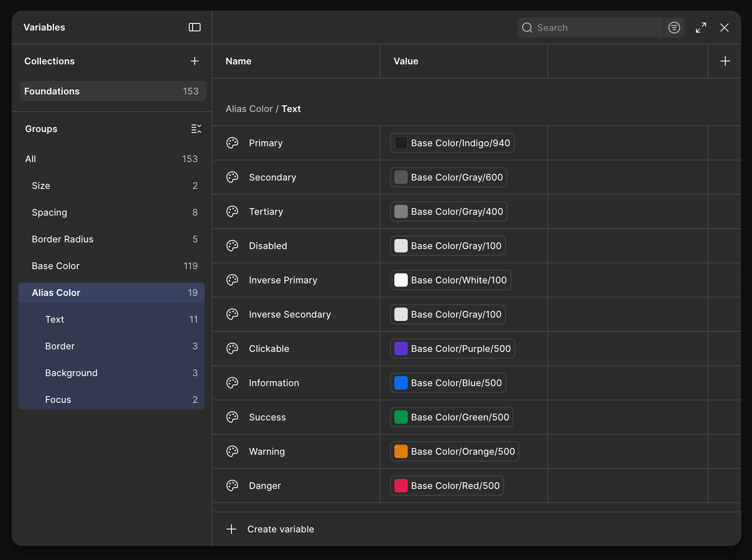
Task: Click the Base Color/Green/500 value text
Action: point(460,417)
